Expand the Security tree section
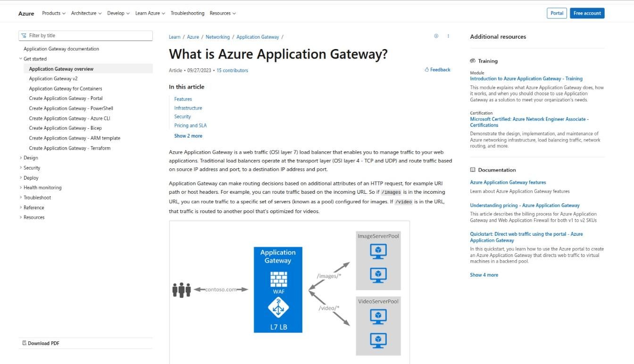Image resolution: width=634 pixels, height=364 pixels. [x=30, y=168]
